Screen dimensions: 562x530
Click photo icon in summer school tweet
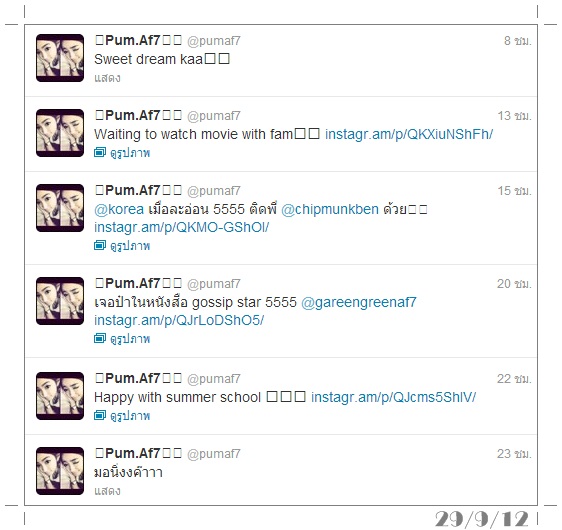(100, 415)
